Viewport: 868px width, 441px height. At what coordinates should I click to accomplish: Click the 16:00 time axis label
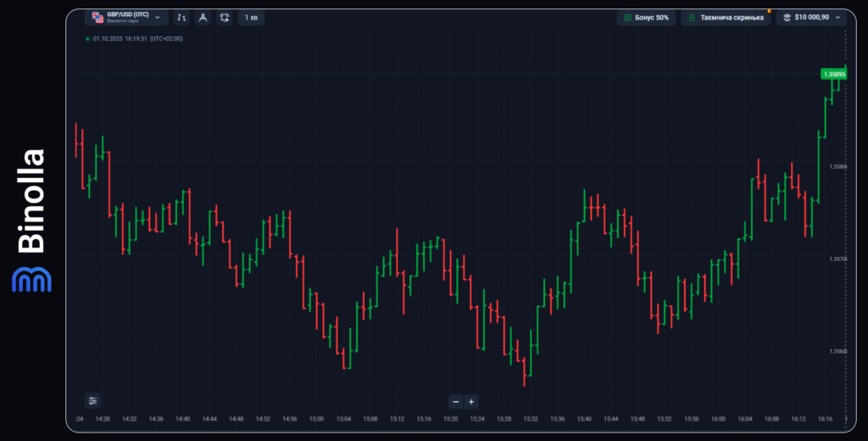718,419
